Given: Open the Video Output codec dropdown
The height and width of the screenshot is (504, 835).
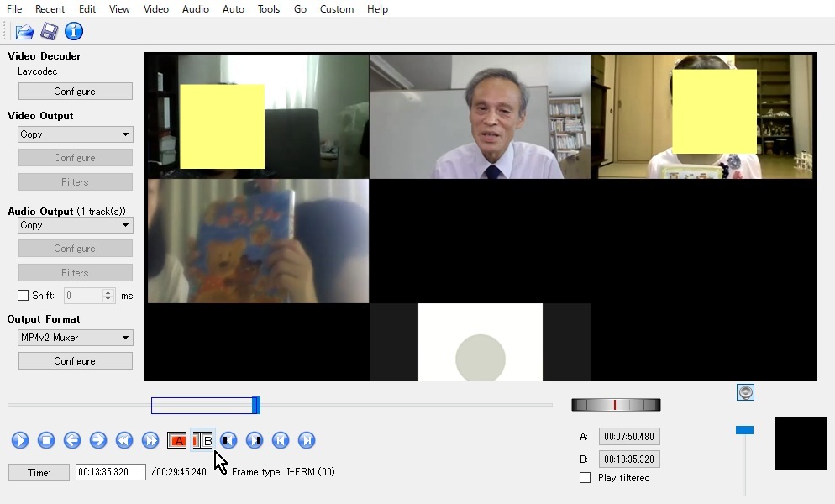Looking at the screenshot, I should pos(76,134).
